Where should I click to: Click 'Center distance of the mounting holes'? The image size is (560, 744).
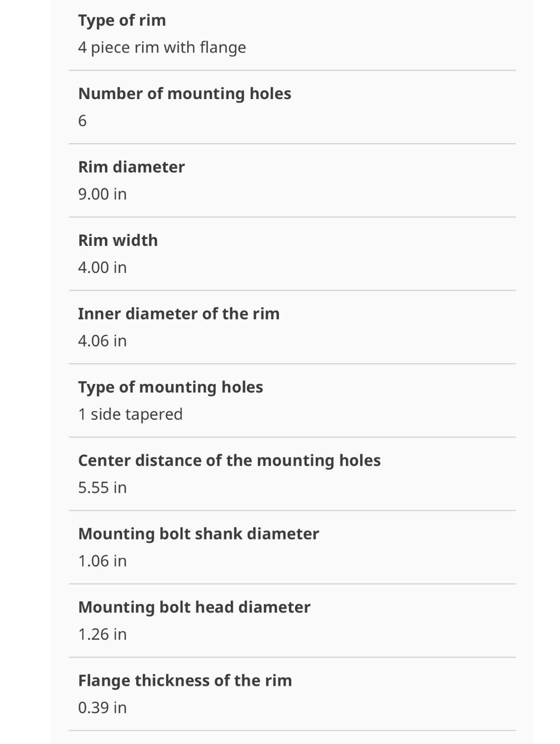tap(229, 461)
